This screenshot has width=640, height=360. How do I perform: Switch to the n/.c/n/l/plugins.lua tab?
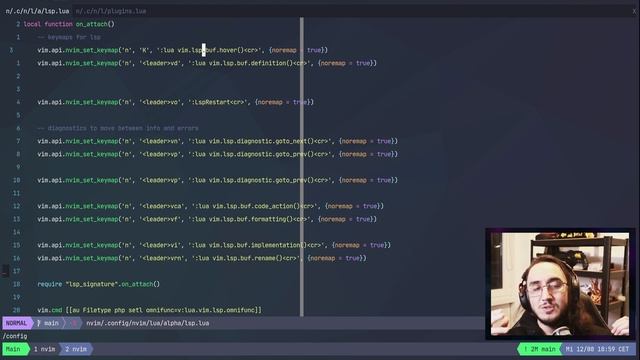[111, 11]
